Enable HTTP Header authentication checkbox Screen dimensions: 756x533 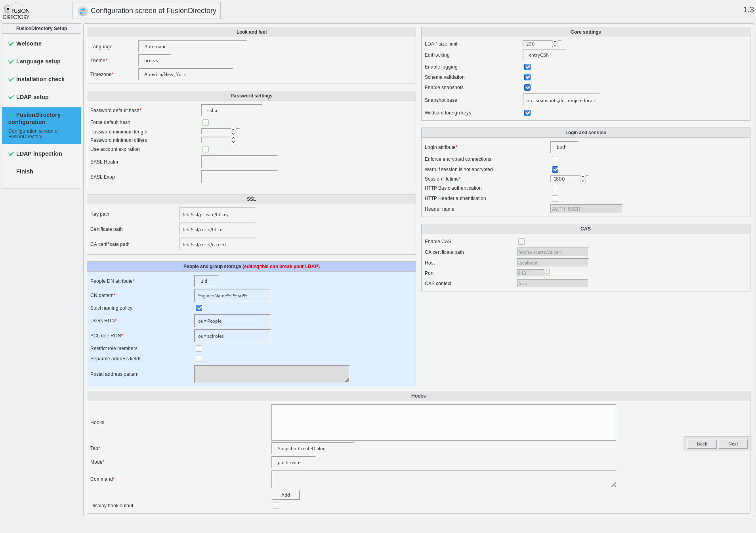(x=555, y=198)
